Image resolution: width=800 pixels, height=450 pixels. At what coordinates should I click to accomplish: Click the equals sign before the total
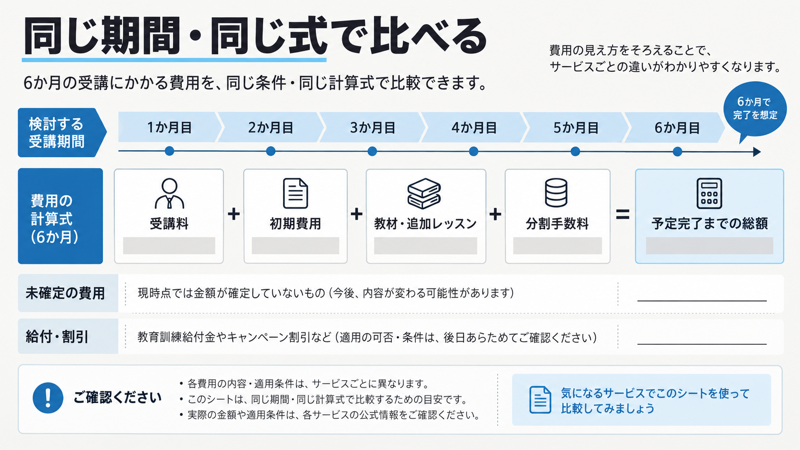tap(622, 214)
